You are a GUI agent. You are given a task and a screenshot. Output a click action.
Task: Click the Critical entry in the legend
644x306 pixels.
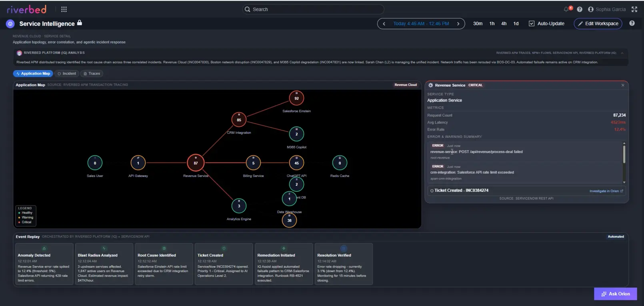pyautogui.click(x=25, y=222)
